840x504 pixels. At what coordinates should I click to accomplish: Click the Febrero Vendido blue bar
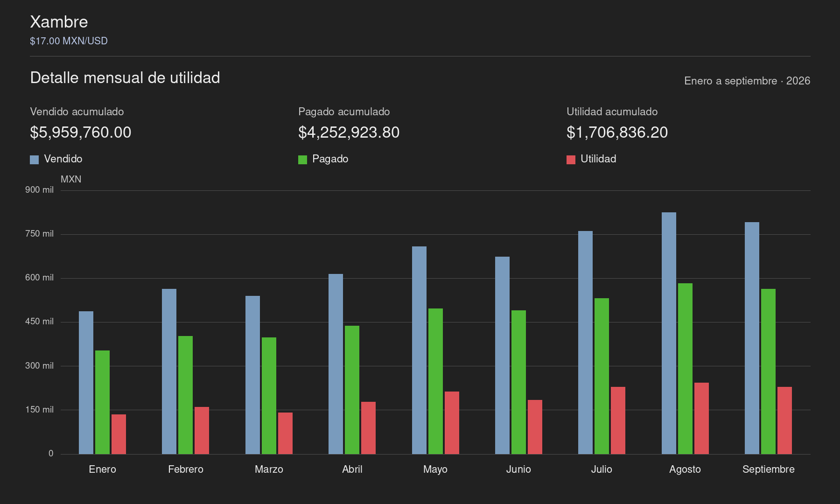click(x=169, y=371)
